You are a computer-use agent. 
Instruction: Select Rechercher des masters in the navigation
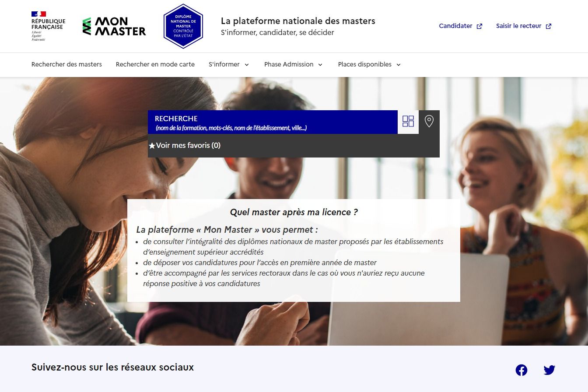[66, 64]
